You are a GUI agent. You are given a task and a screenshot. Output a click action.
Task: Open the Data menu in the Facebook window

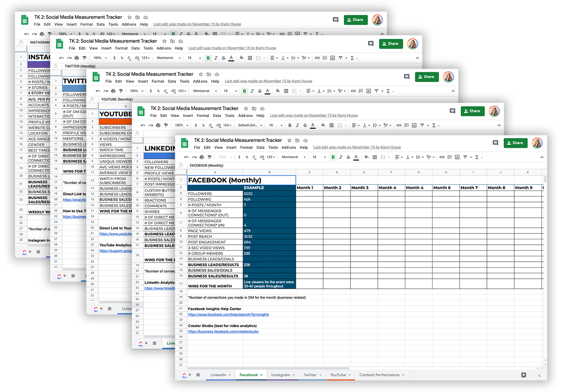[x=260, y=147]
